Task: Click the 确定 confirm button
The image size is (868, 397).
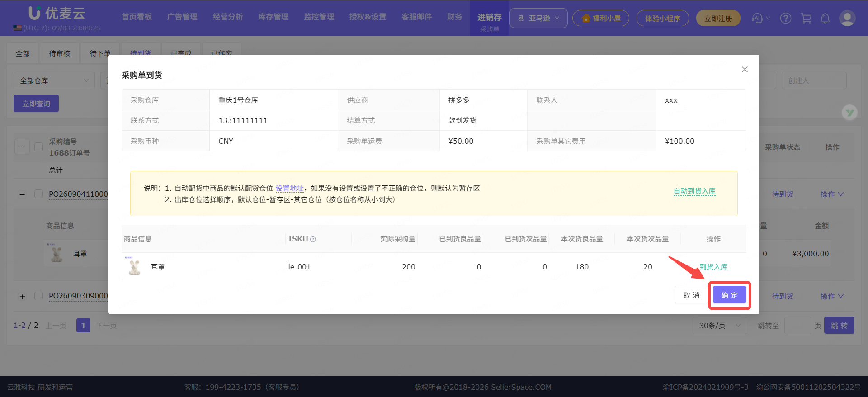Action: (729, 295)
